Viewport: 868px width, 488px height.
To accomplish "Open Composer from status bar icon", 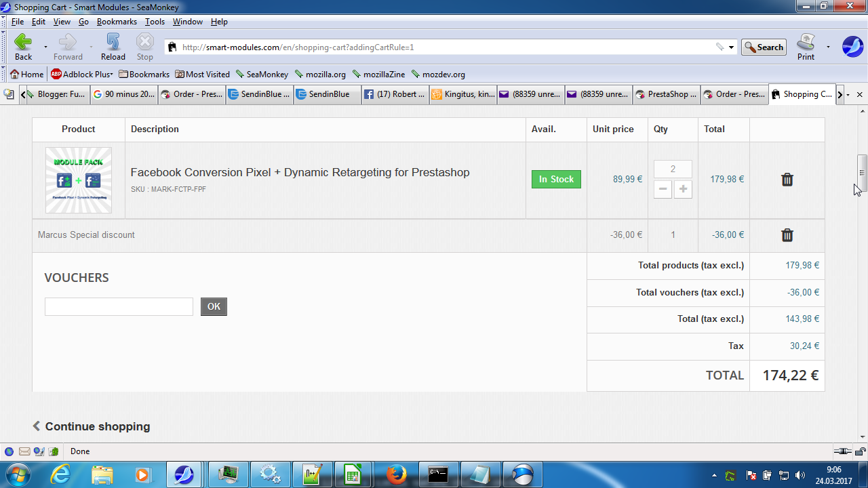I will click(39, 451).
